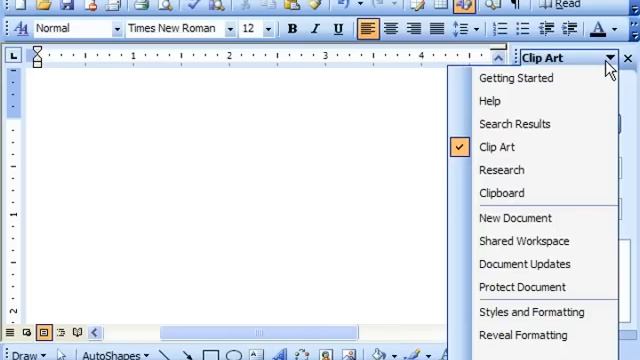Click the Paste clipboard icon
Screen dimensions: 640x360
click(x=291, y=5)
